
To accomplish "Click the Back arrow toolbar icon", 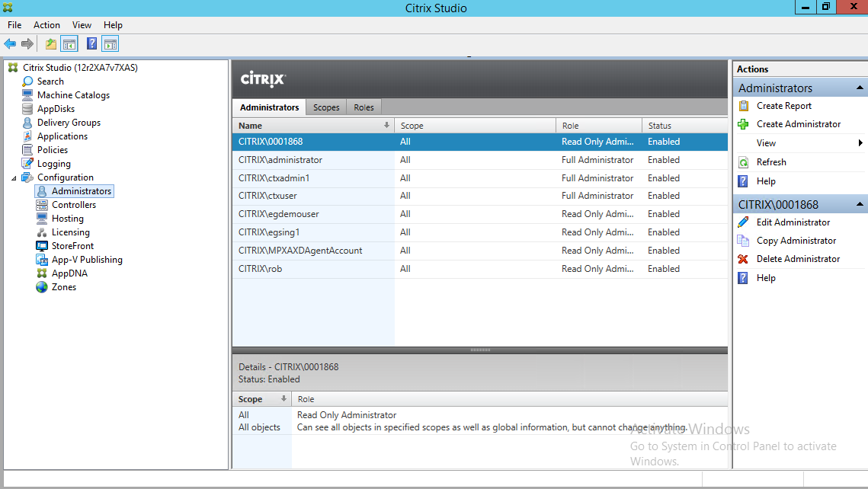I will 10,43.
